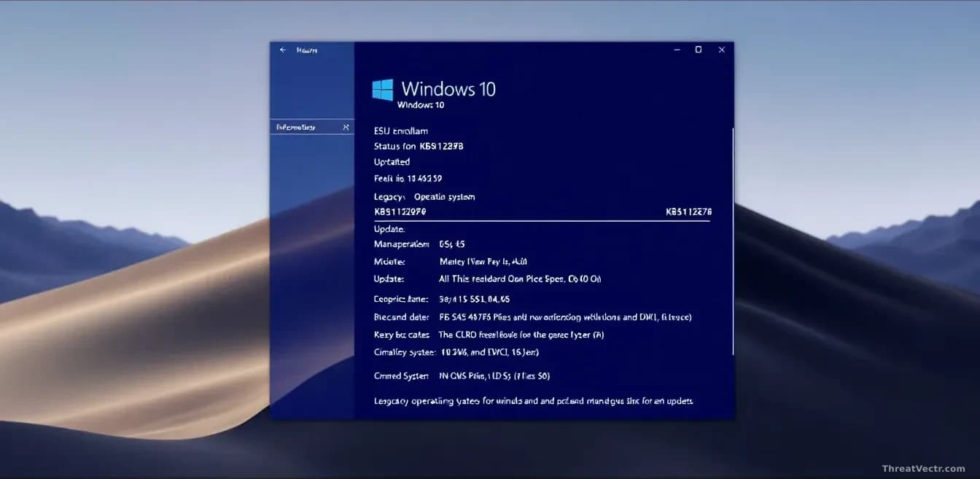The image size is (980, 479).
Task: Click the Windows logo beside the heading
Action: [383, 90]
